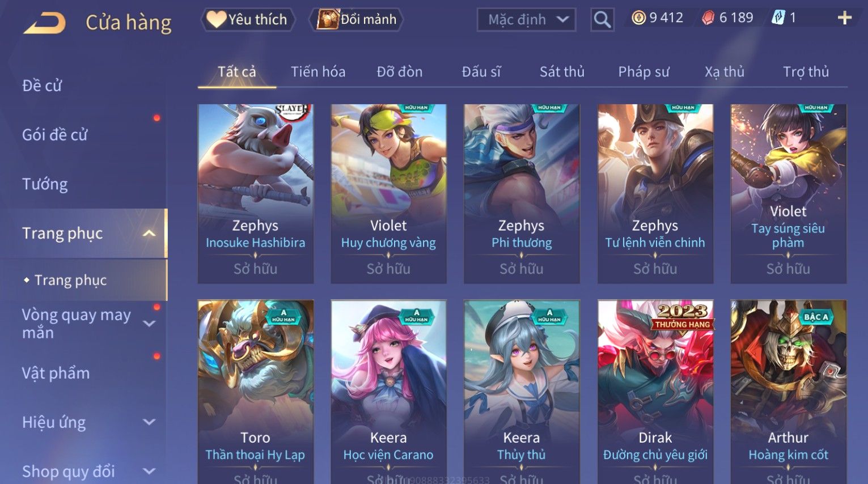Expand the Vòng quay may mắn menu

tap(149, 324)
